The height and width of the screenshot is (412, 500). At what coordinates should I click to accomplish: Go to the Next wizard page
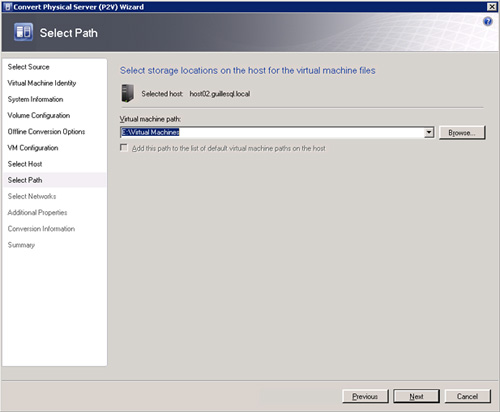pos(416,396)
